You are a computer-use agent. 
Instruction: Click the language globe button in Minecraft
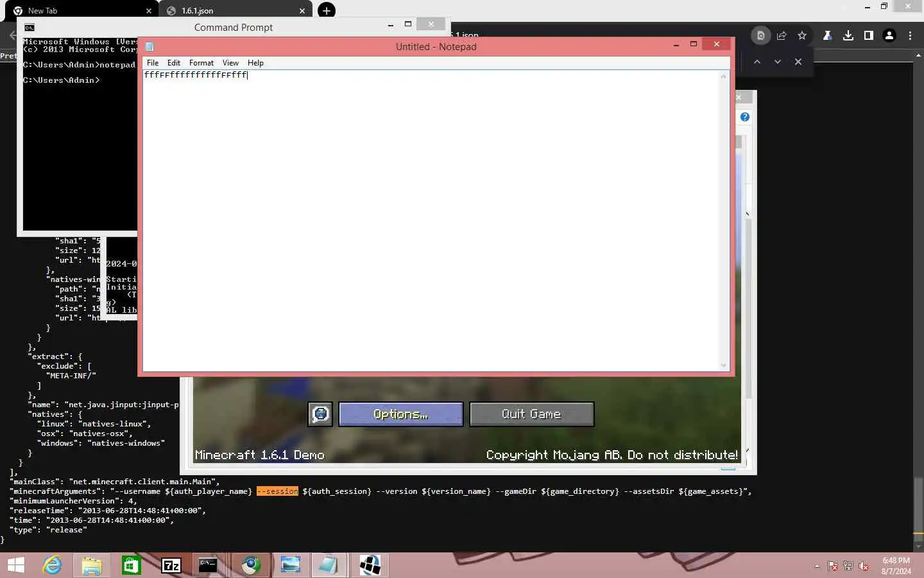coord(320,414)
